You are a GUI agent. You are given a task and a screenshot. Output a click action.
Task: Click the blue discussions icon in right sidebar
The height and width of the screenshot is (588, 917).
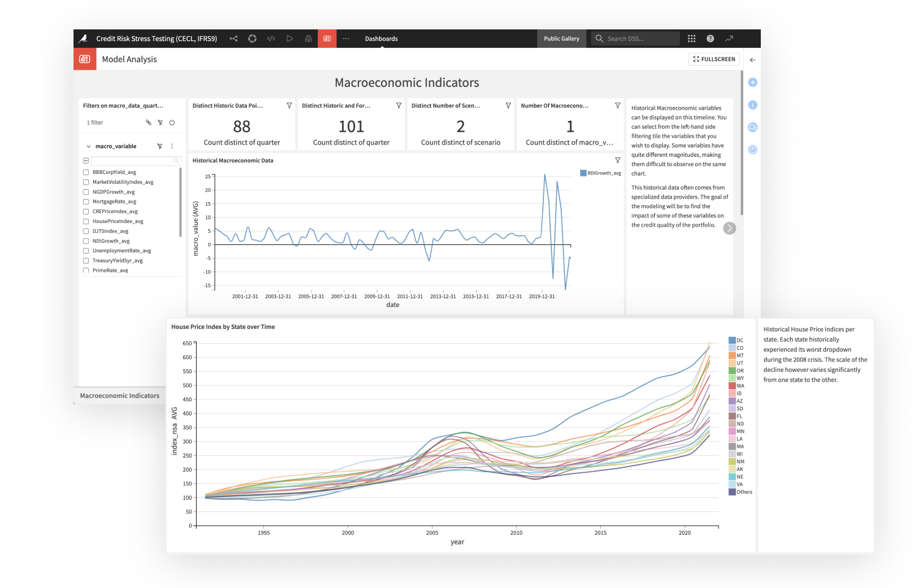[x=753, y=127]
